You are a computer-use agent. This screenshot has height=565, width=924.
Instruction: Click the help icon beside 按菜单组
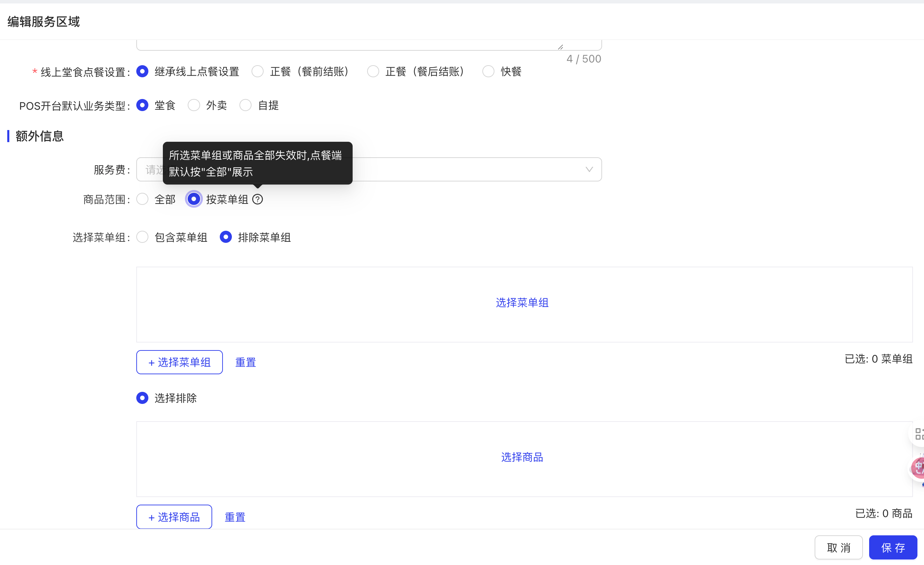tap(257, 199)
